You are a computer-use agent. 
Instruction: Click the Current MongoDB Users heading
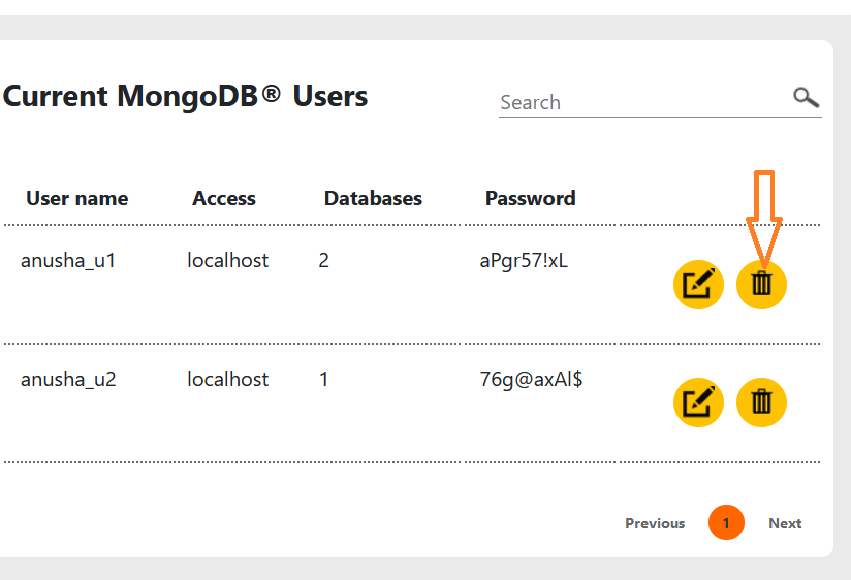coord(184,96)
